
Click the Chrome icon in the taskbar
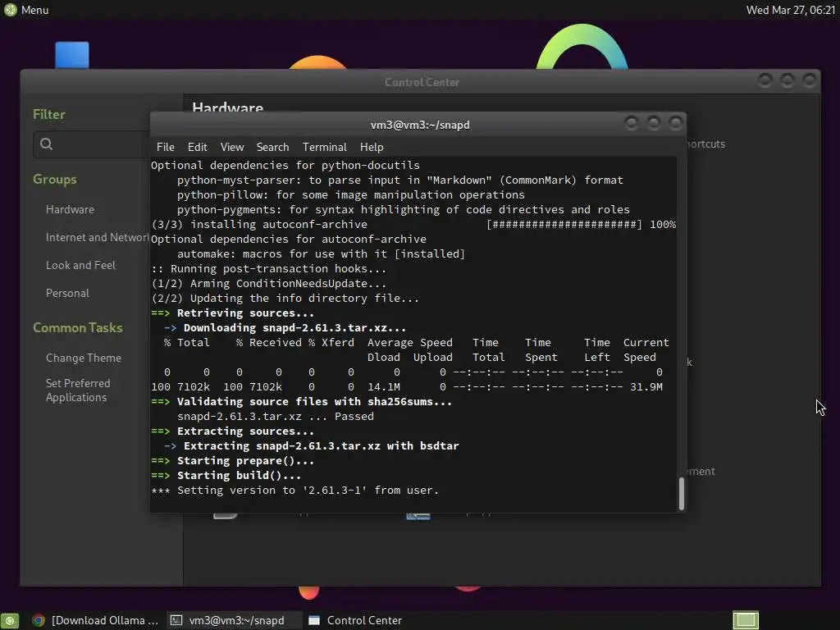tap(39, 620)
